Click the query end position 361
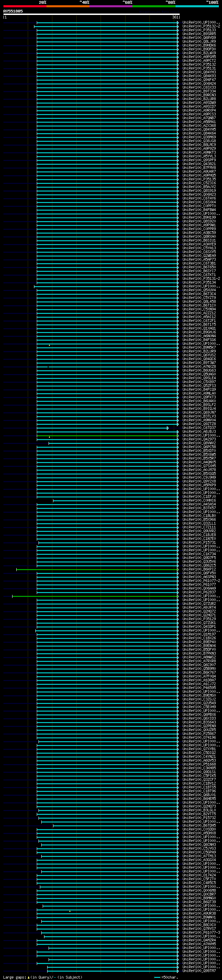The width and height of the screenshot is (222, 980). click(x=175, y=17)
